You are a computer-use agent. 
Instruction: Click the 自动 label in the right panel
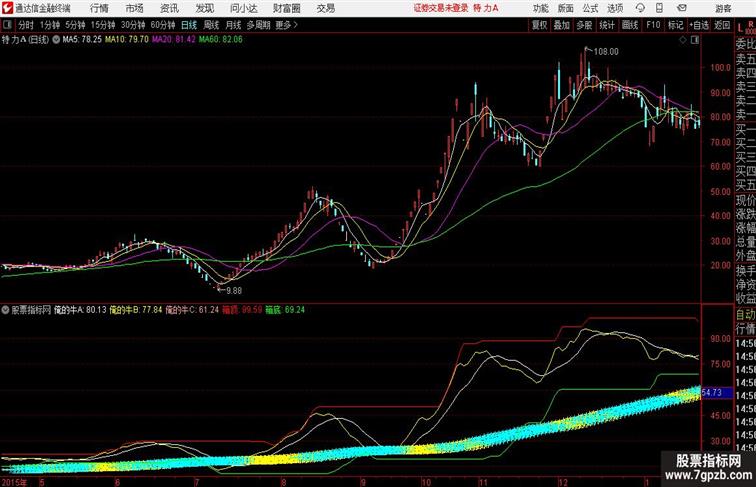point(745,315)
